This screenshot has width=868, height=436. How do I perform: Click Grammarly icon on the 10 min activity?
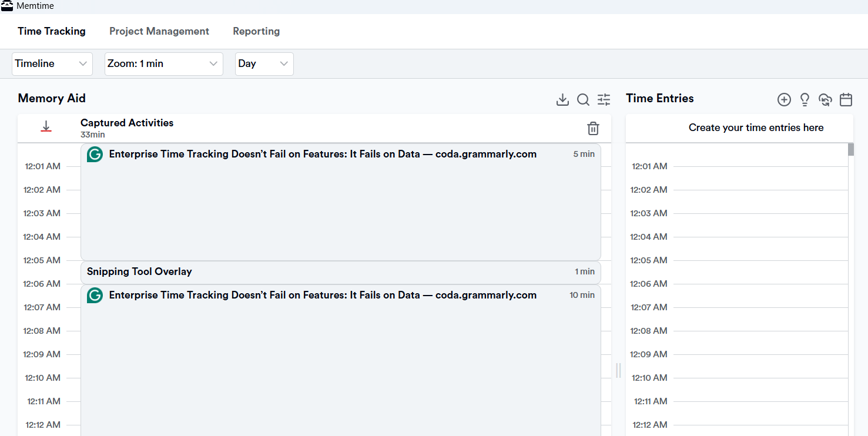coord(95,296)
